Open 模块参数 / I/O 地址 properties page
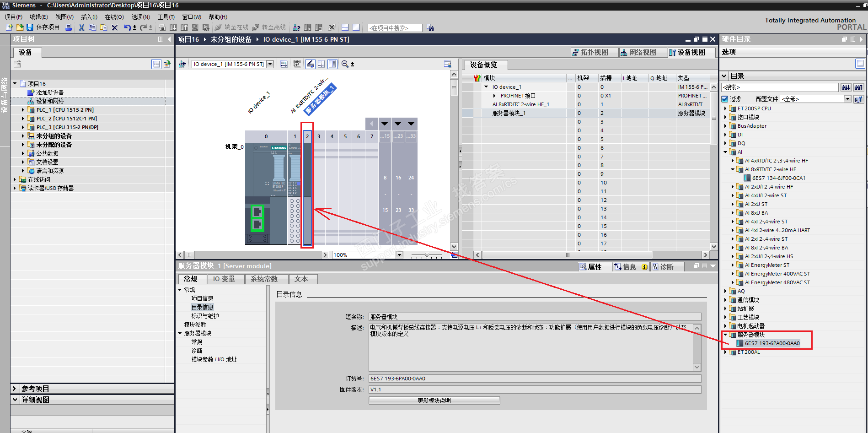Viewport: 868px width, 433px height. [x=214, y=359]
